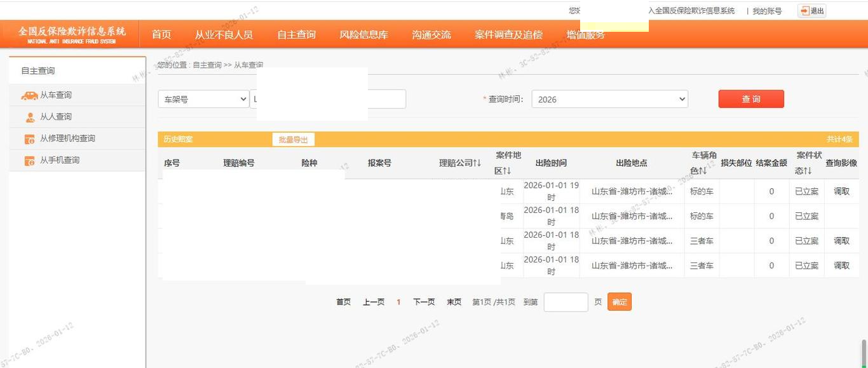Click the person icon beside 从人查询

30,117
